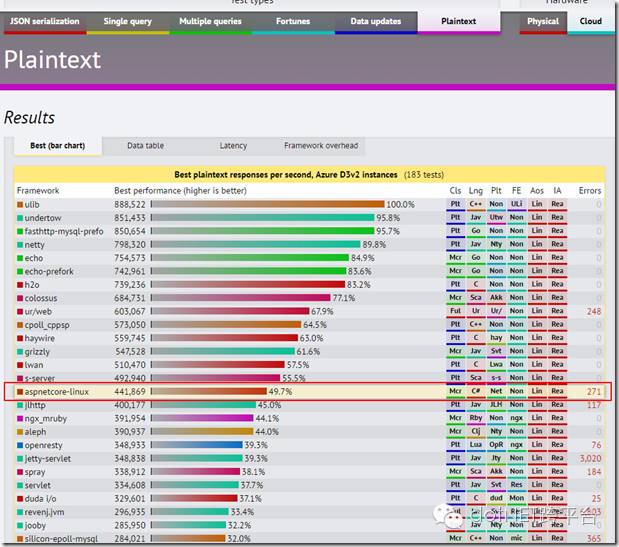The width and height of the screenshot is (619, 547).
Task: Click the Lng column header
Action: [476, 191]
